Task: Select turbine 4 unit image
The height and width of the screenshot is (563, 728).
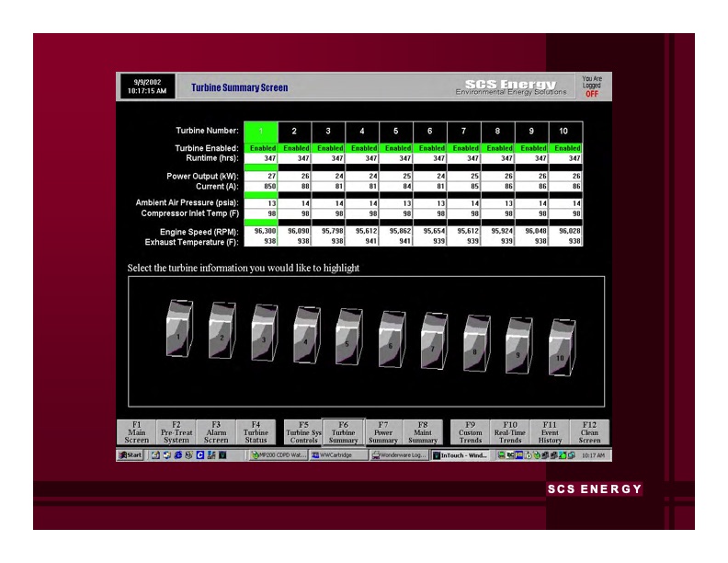Action: point(306,335)
